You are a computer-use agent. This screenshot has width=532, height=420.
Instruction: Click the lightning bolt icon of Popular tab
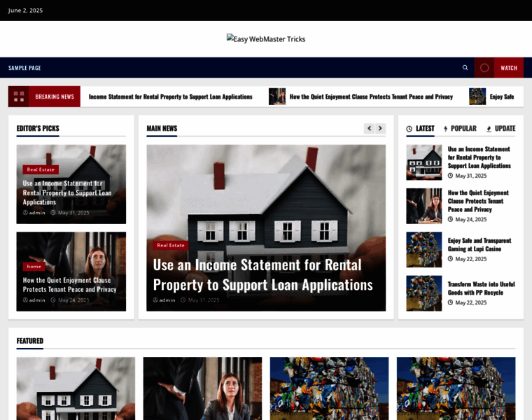coord(445,129)
